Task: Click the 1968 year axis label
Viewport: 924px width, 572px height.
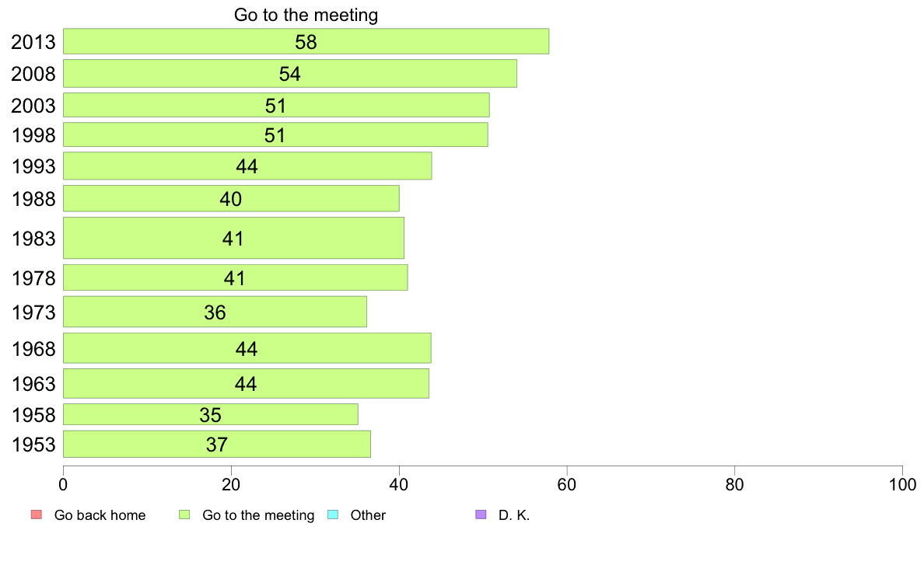Action: point(33,349)
